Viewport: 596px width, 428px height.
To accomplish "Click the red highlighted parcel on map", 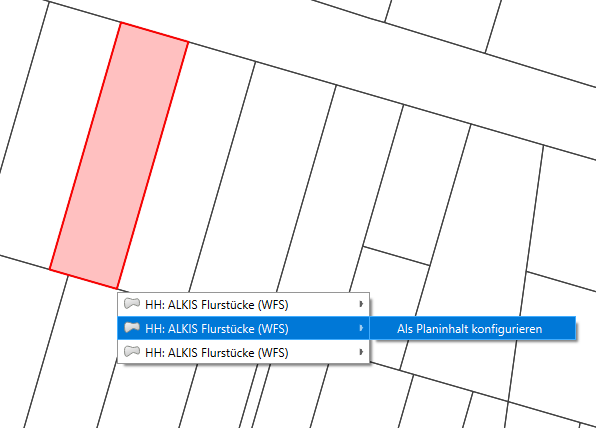I will click(119, 155).
